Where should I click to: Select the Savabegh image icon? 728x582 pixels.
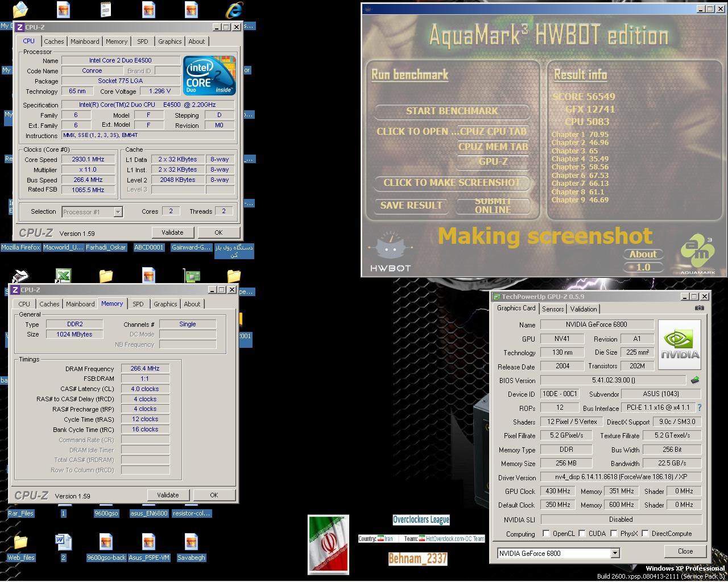coord(191,542)
